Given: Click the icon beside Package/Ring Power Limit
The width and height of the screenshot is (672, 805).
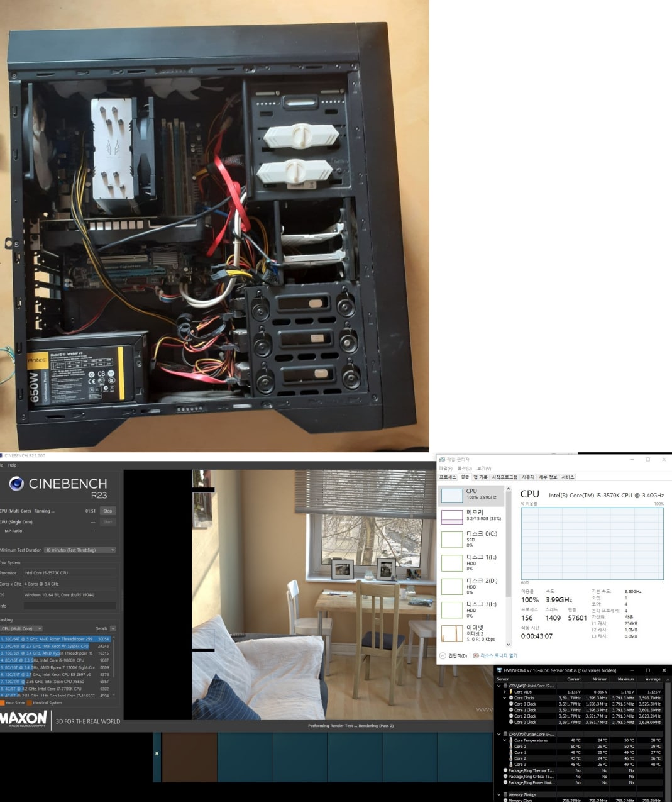Looking at the screenshot, I should [505, 782].
